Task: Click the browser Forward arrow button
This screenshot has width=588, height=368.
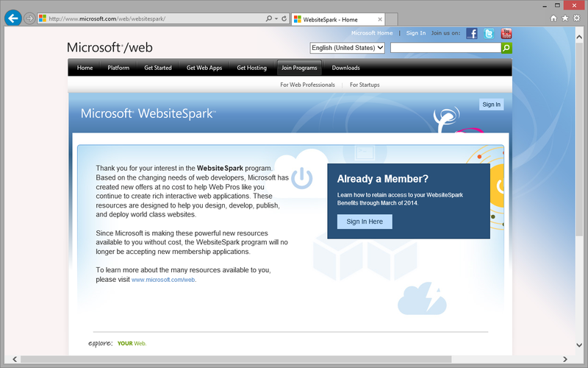Action: pyautogui.click(x=29, y=18)
